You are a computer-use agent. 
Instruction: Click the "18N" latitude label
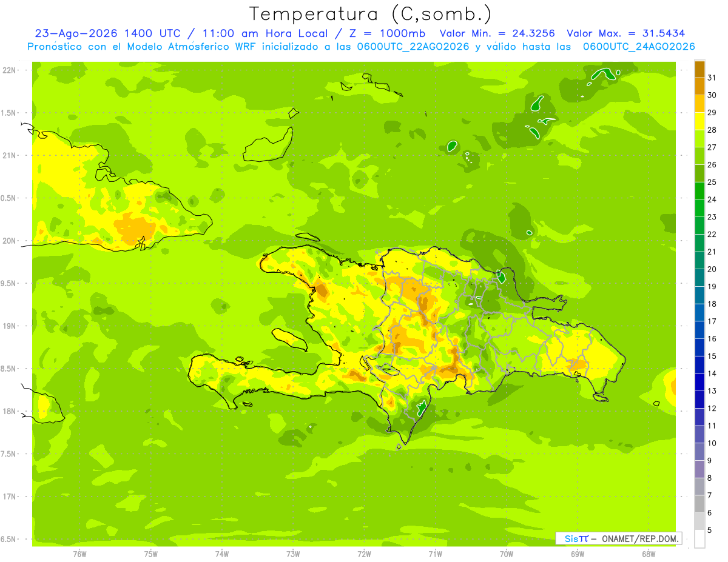pyautogui.click(x=10, y=411)
